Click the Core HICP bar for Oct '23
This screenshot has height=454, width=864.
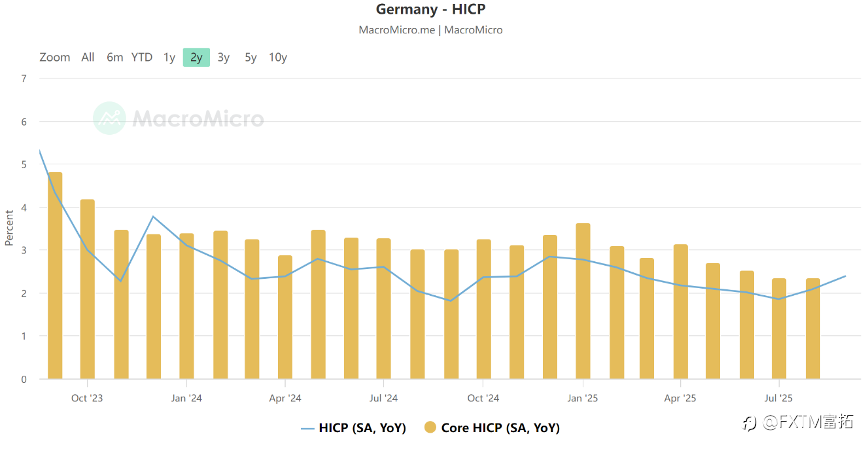click(88, 290)
